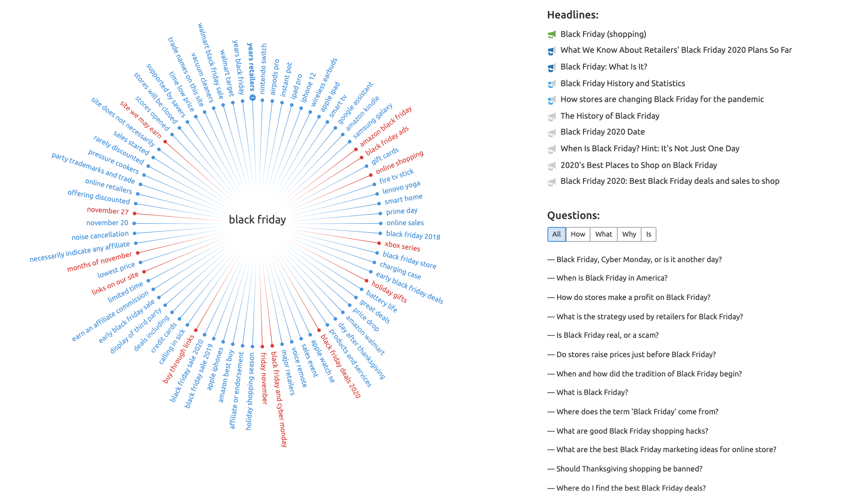
Task: Select the nintendo switch keyword
Action: pyautogui.click(x=263, y=69)
